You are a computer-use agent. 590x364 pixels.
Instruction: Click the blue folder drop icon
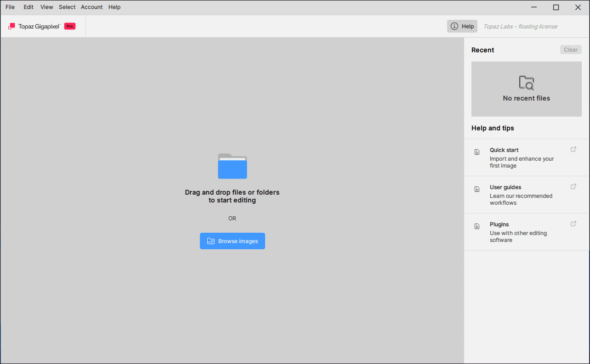point(232,166)
